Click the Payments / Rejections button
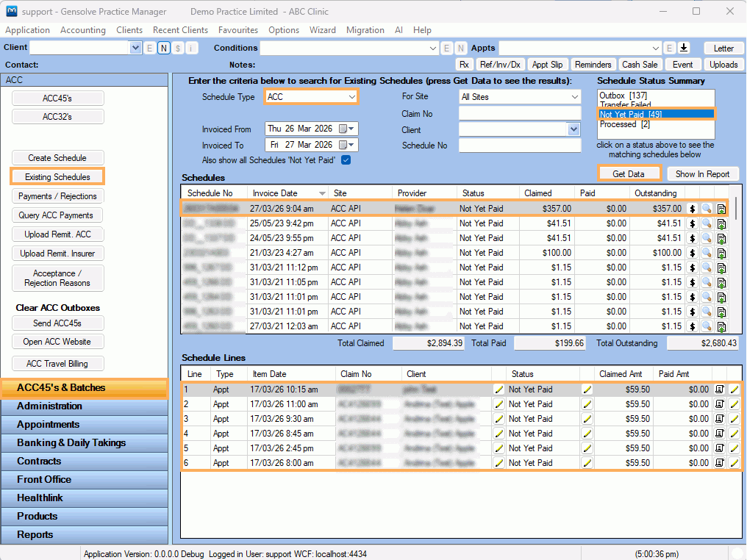Screen dimensions: 747x560 click(57, 196)
